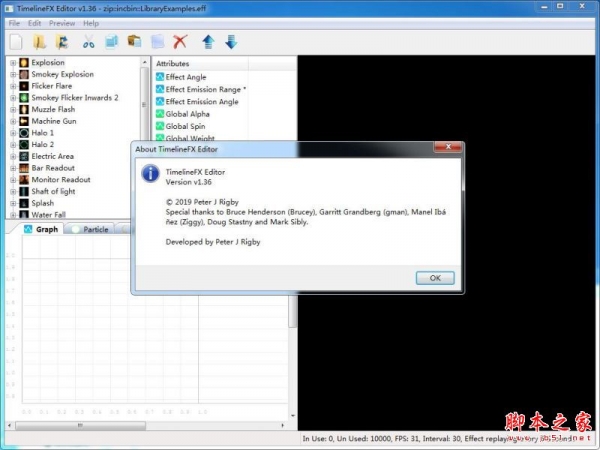Open the Preview menu

[62, 23]
